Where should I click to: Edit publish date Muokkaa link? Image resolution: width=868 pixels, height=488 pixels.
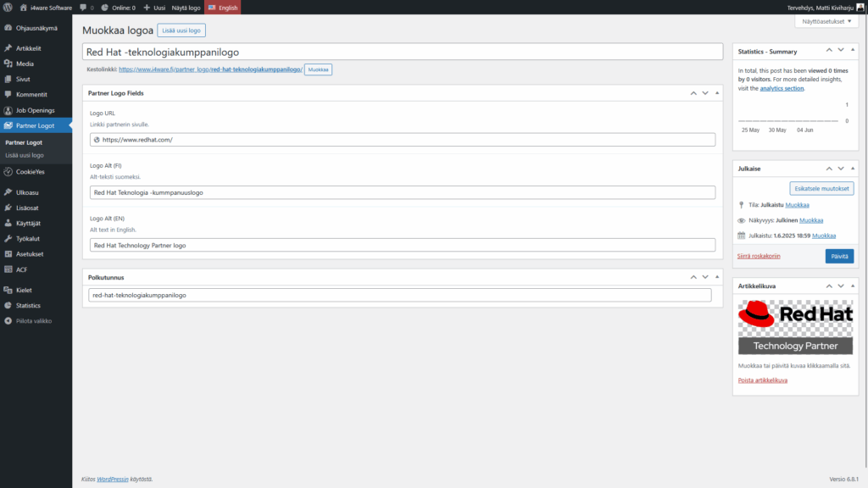[x=824, y=236]
